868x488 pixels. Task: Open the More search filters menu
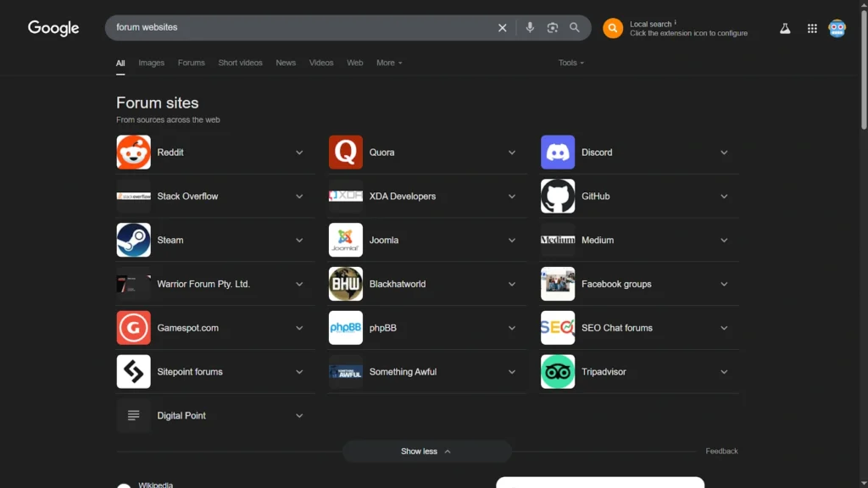389,63
